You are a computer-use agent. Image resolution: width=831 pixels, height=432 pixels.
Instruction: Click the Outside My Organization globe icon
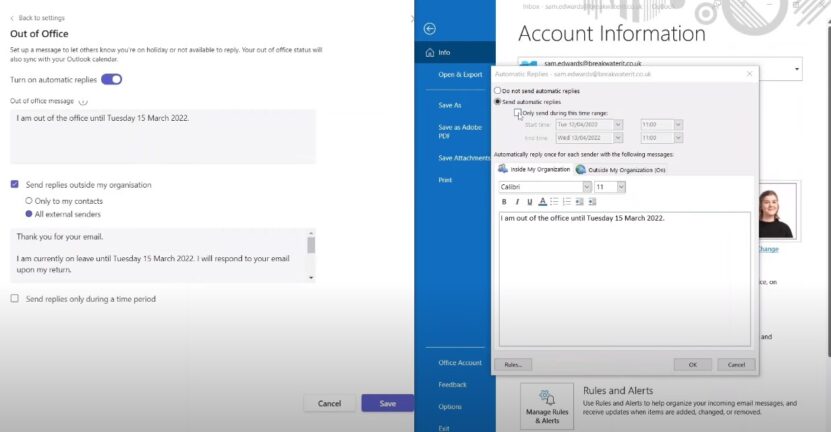(581, 170)
